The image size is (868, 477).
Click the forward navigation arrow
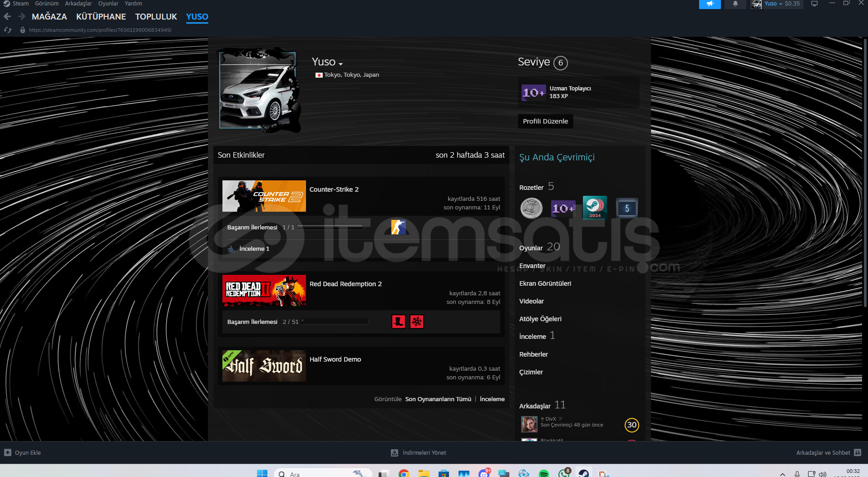click(22, 16)
